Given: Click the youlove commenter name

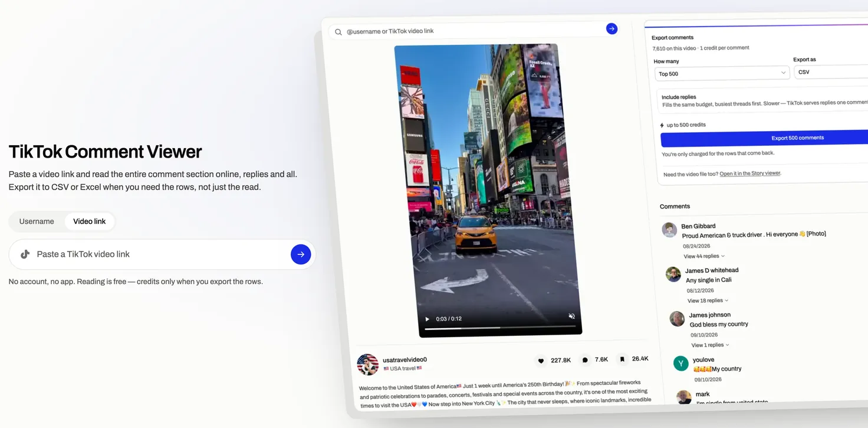Looking at the screenshot, I should click(703, 360).
